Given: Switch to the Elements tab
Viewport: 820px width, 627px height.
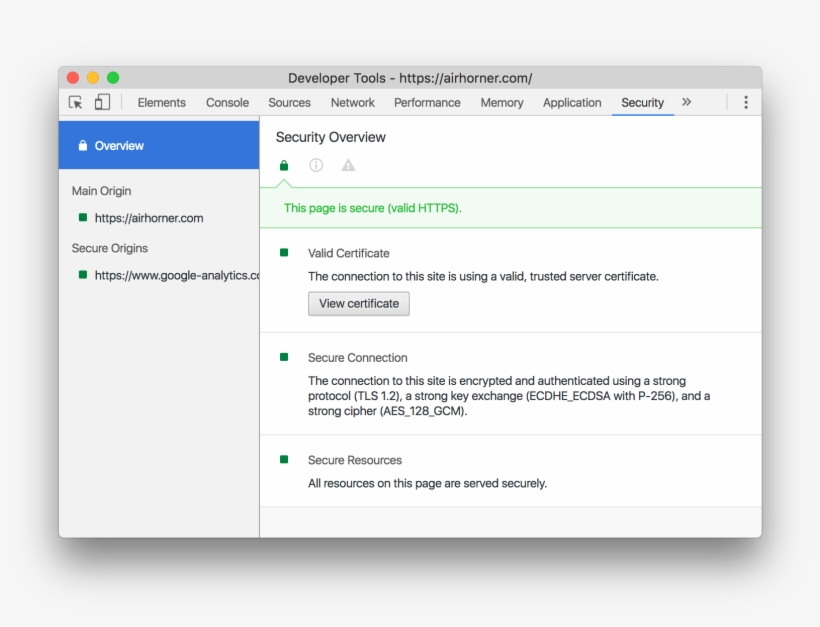Looking at the screenshot, I should (161, 103).
